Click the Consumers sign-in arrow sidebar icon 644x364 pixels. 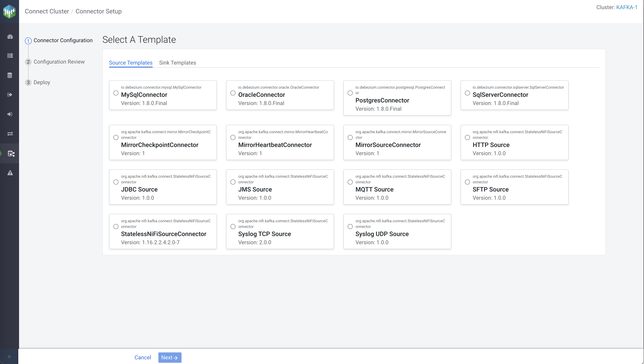coord(10,114)
